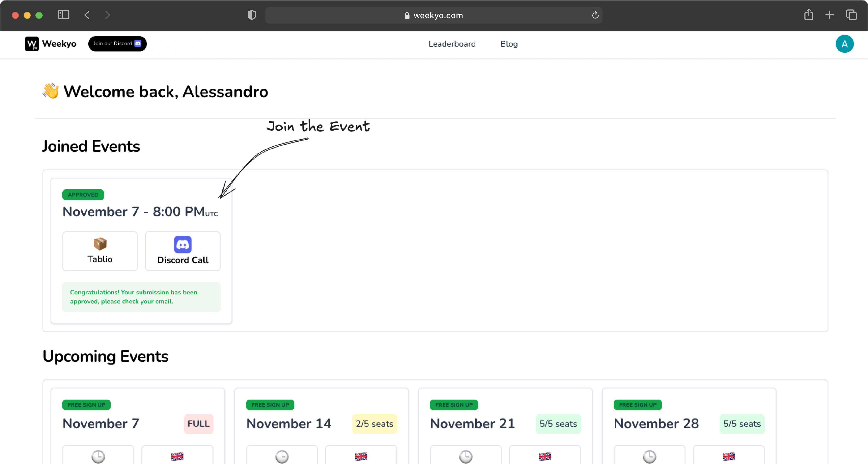Screen dimensions: 868x464
Task: Open the Leaderboard menu item
Action: (x=452, y=44)
